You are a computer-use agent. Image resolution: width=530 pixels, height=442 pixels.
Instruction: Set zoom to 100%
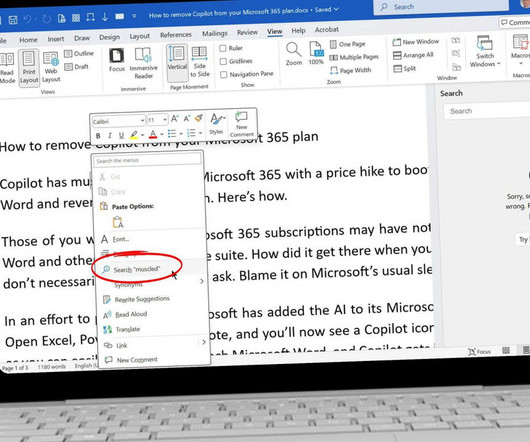[x=316, y=53]
